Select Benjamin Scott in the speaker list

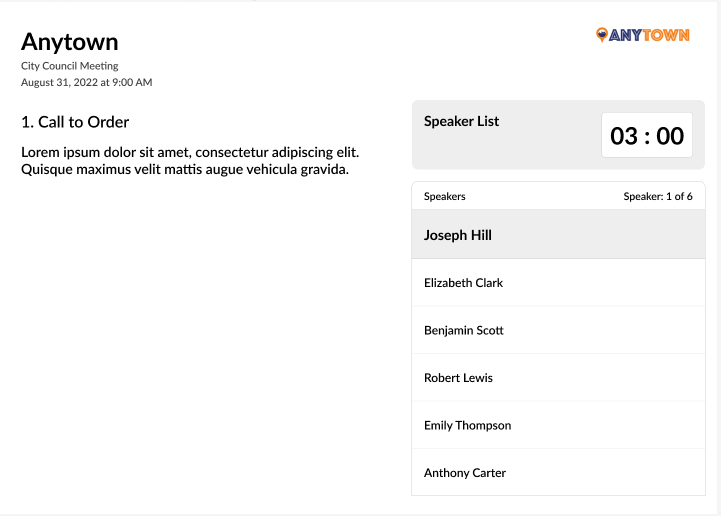pos(463,330)
